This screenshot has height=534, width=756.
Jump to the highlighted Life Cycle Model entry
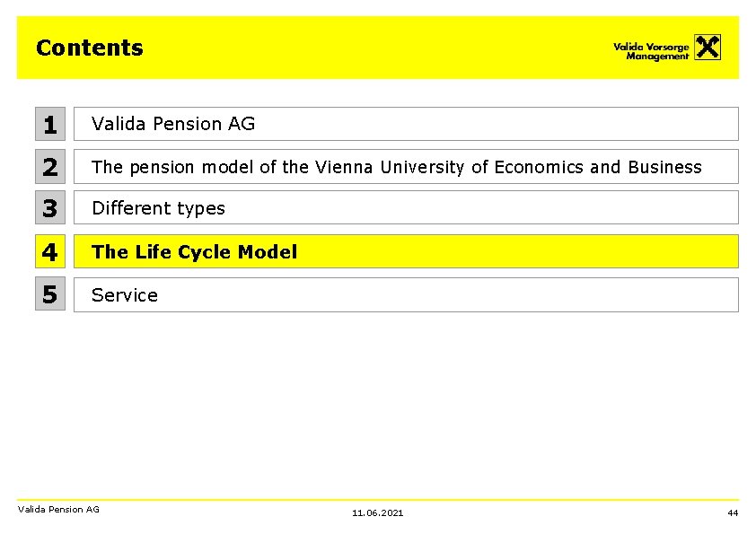[194, 252]
